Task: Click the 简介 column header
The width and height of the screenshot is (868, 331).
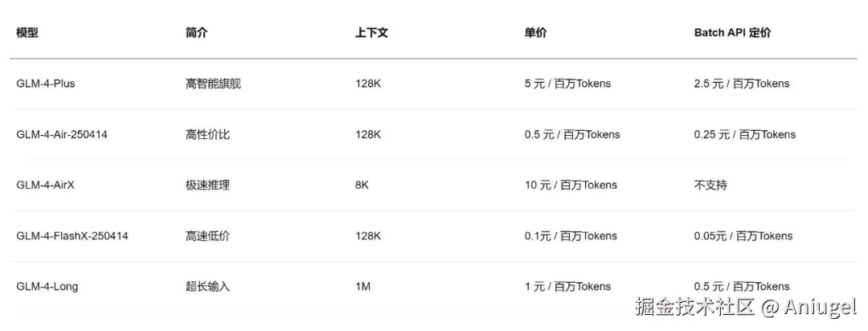Action: point(197,33)
